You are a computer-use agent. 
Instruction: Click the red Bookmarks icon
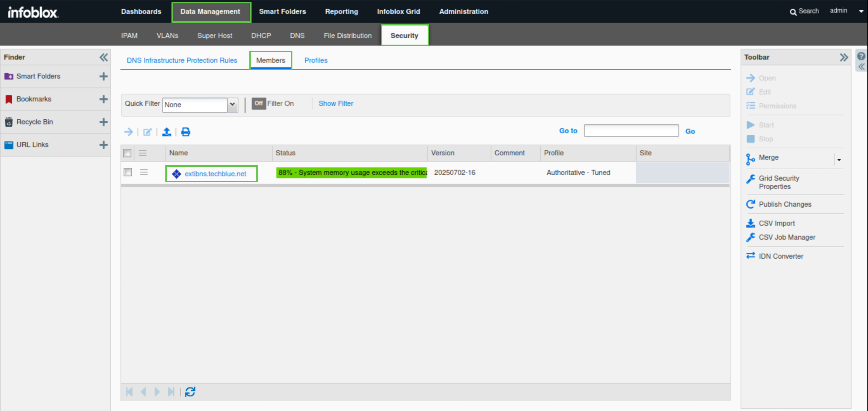coord(9,99)
